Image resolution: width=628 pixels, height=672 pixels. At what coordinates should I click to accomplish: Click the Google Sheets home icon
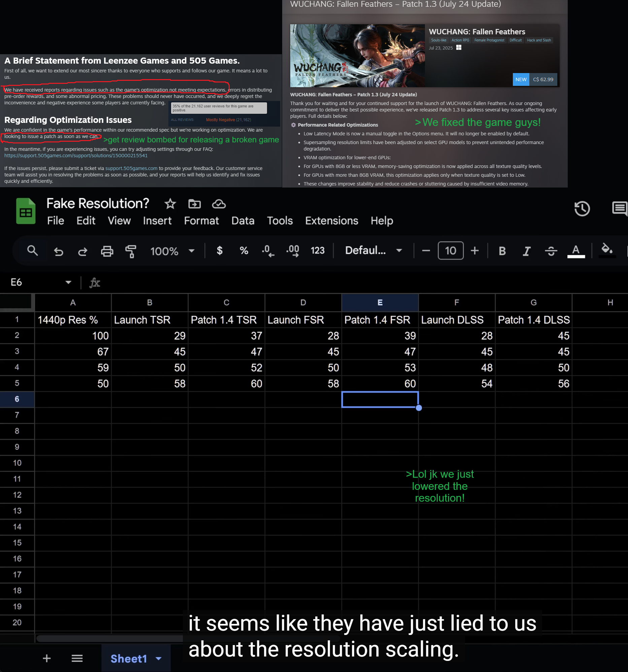pos(26,211)
